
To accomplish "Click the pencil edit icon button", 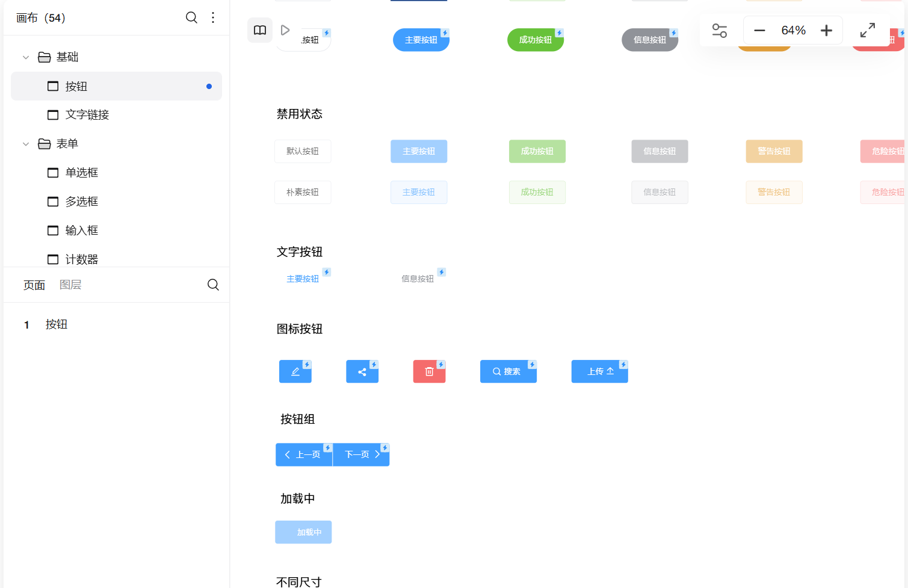I will [x=295, y=371].
